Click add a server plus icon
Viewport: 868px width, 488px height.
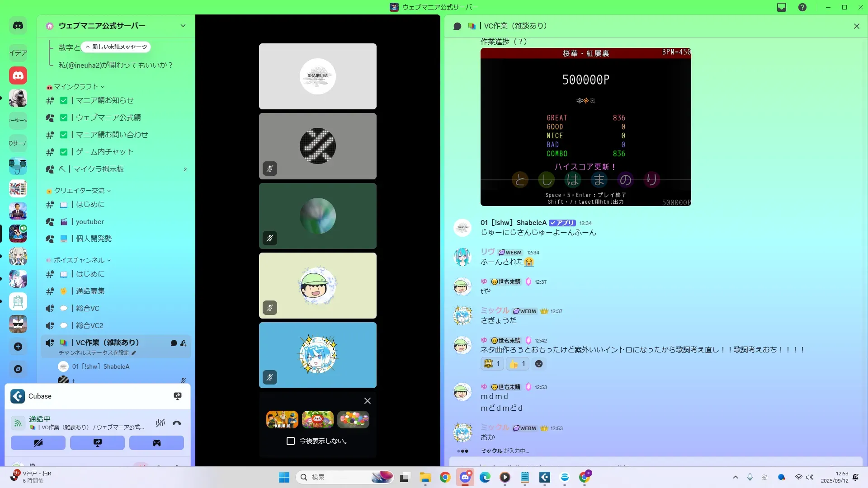point(18,347)
